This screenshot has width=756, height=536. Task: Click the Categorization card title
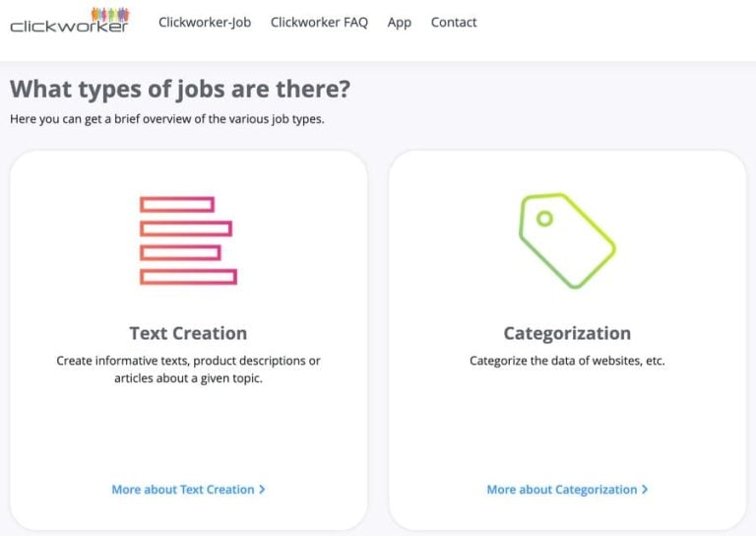567,333
